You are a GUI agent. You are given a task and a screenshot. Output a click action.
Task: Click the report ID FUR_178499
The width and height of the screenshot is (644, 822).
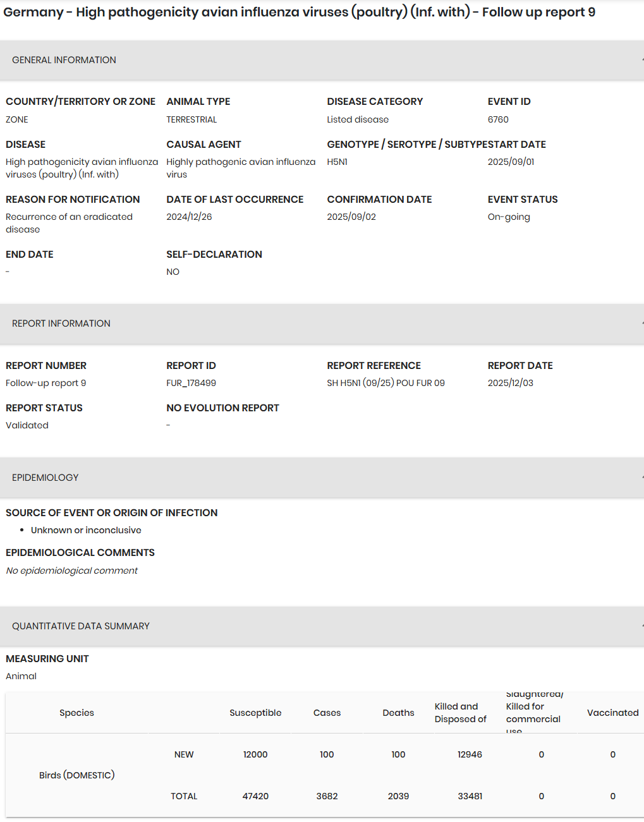coord(191,383)
